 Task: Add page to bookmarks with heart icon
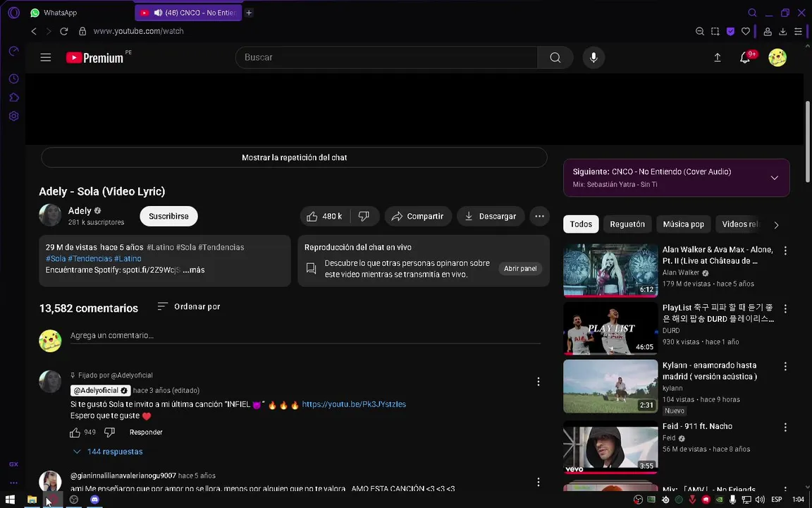click(x=746, y=31)
